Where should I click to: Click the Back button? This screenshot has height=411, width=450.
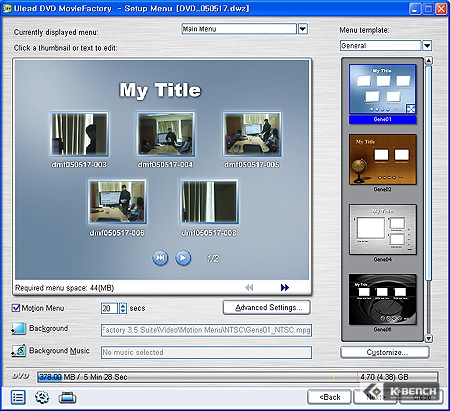[329, 397]
